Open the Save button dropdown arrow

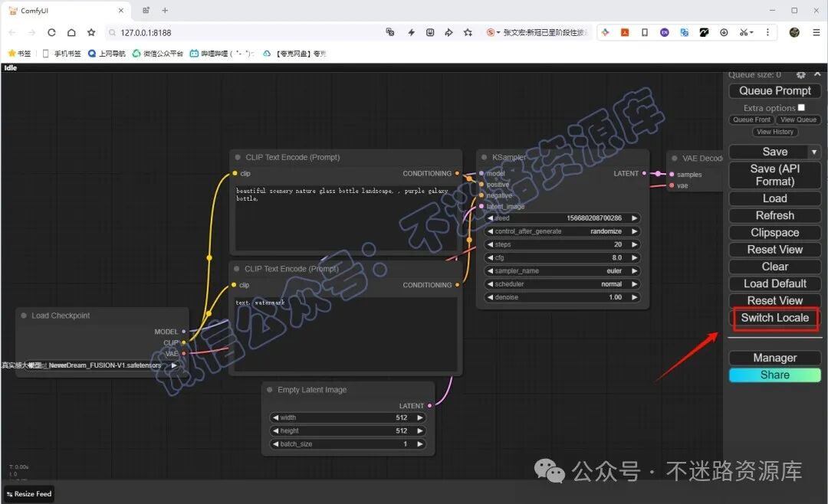pos(814,152)
